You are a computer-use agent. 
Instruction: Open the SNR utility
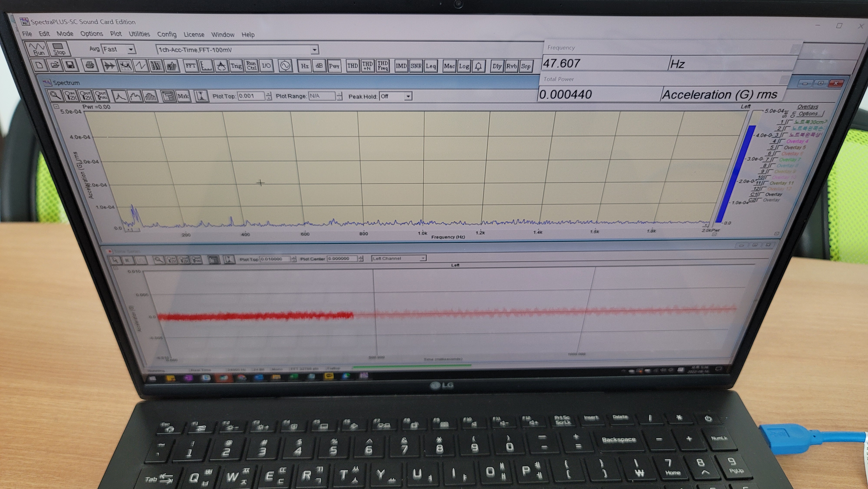(416, 66)
